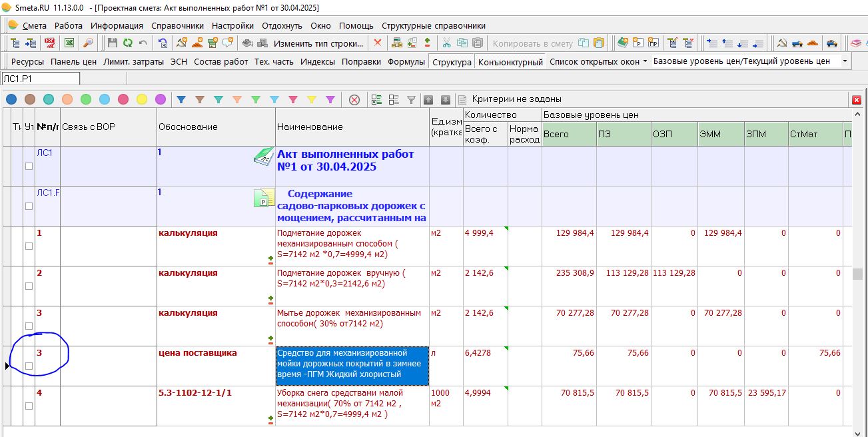Open Список открытых окон dropdown

pyautogui.click(x=598, y=61)
